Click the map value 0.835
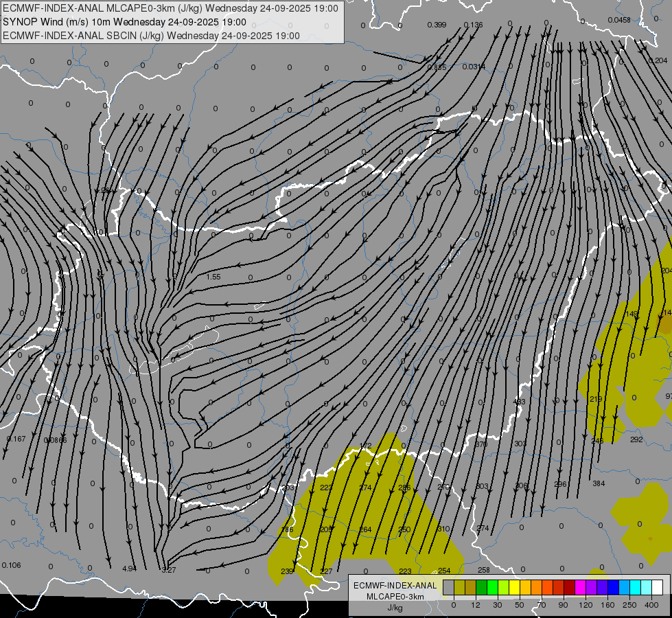This screenshot has width=672, height=618. click(437, 67)
